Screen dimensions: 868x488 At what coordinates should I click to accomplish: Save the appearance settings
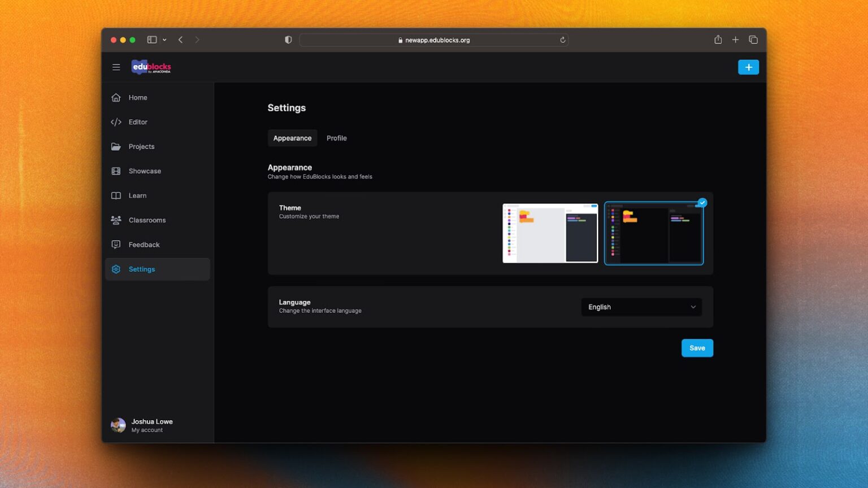point(697,348)
